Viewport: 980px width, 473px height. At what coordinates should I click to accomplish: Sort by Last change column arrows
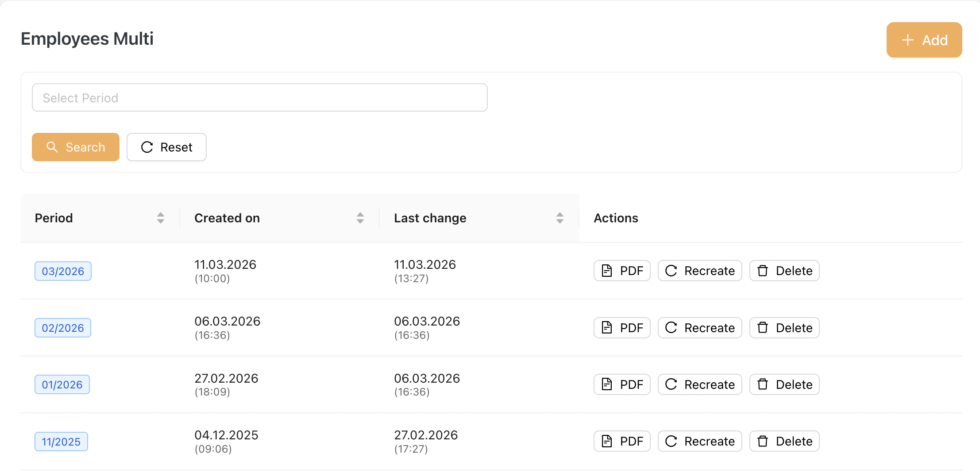[559, 218]
